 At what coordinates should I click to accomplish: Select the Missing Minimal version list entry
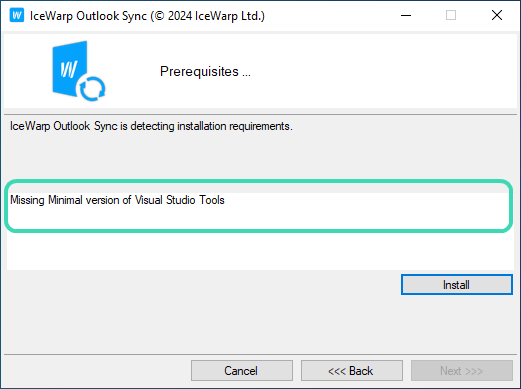117,200
